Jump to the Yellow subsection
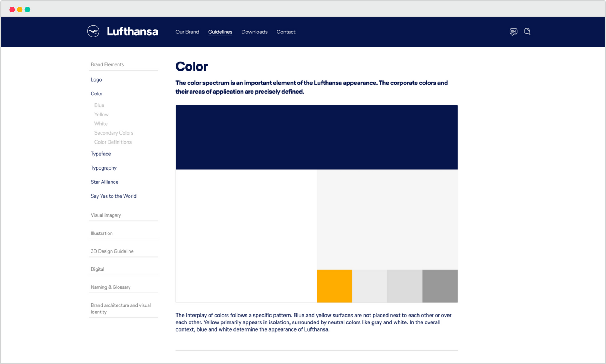 [x=101, y=115]
